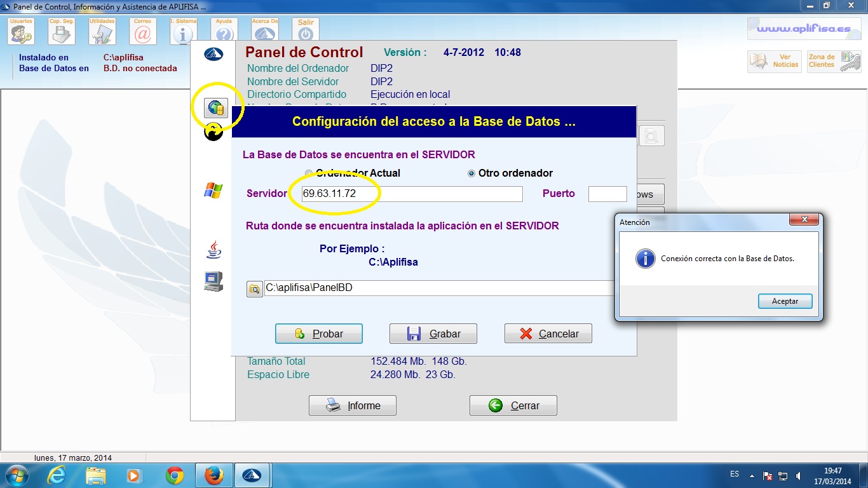Open the Ver Noticias button
The width and height of the screenshot is (868, 488).
click(774, 61)
